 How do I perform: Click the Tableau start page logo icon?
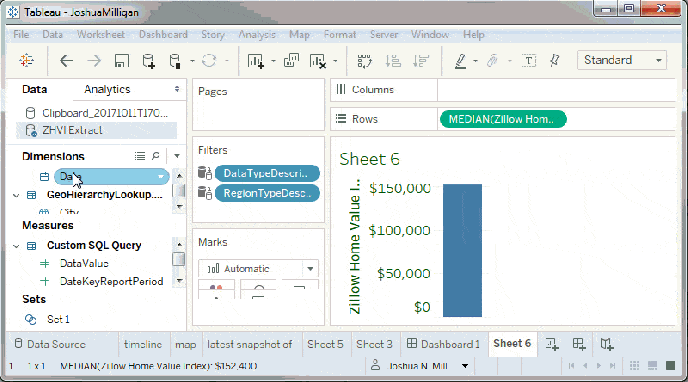coord(26,60)
